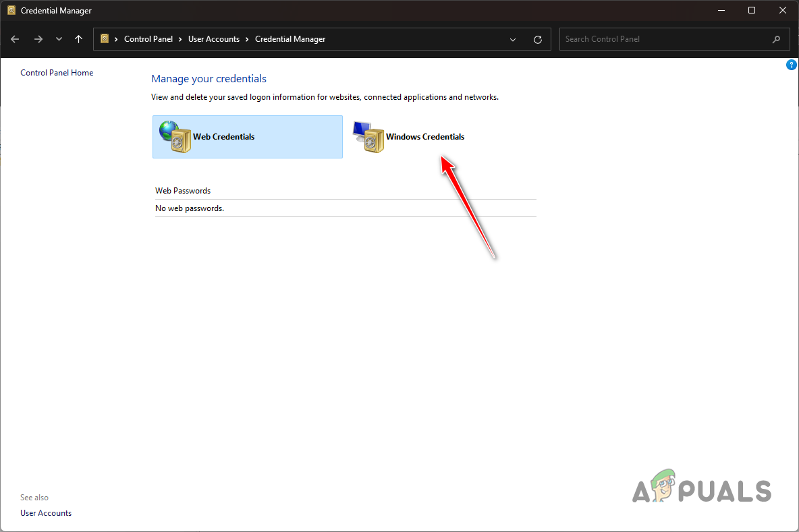Open User Accounts under See also
Viewport: 799px width, 532px height.
coord(45,512)
